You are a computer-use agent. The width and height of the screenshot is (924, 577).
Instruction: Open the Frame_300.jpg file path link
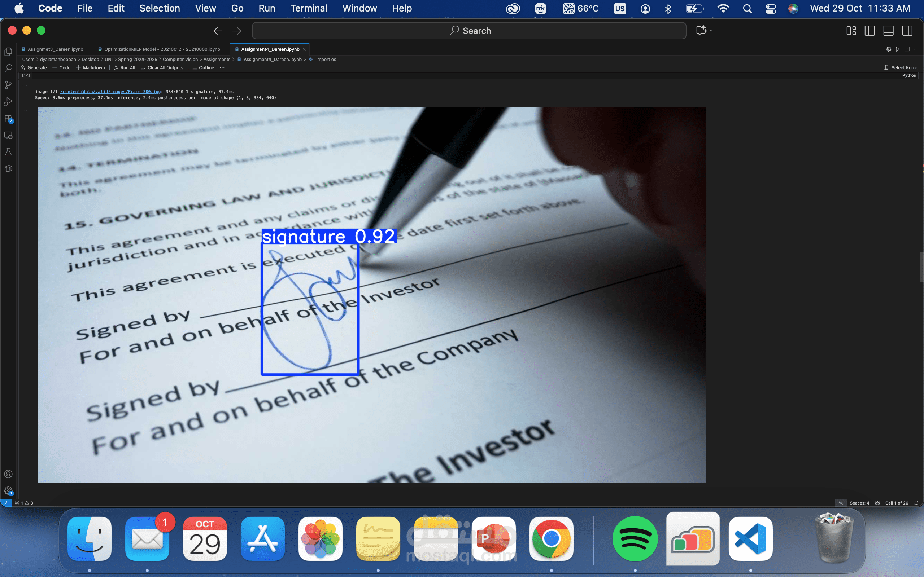110,92
